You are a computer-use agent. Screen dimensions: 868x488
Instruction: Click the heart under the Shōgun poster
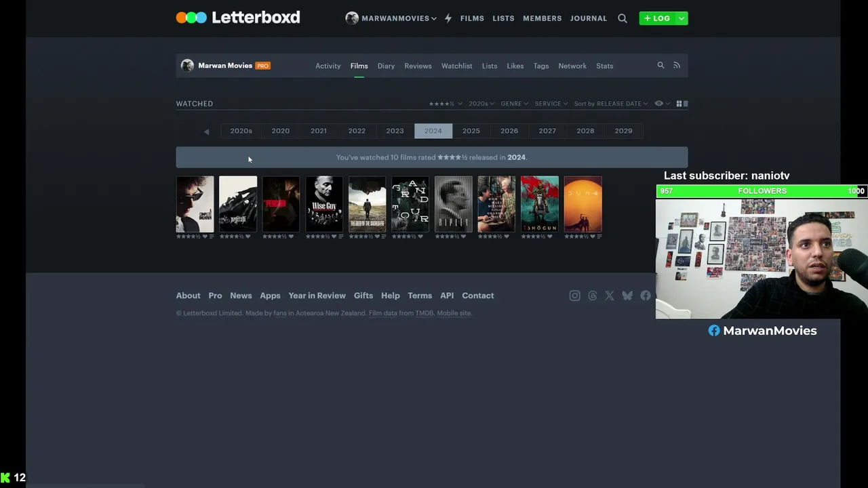[550, 237]
